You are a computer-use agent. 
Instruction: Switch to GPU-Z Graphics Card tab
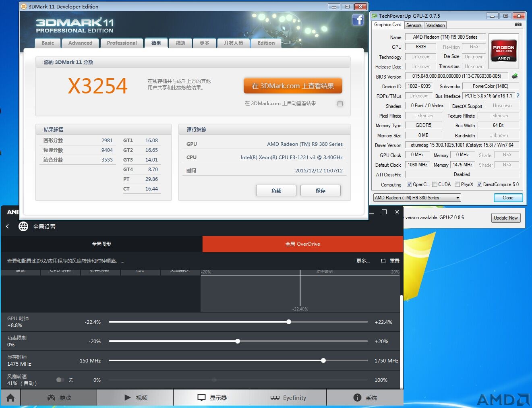(x=387, y=25)
